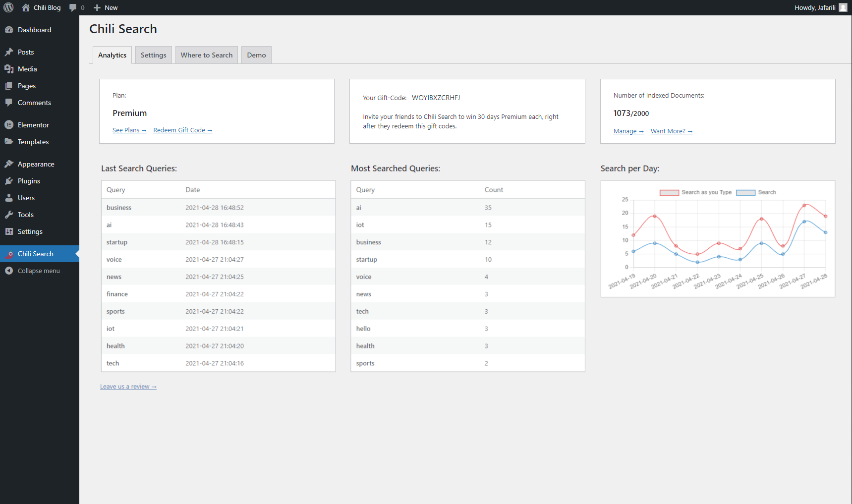Click the date 2021-04-28 16:48:43
Viewport: 852px width, 504px height.
pyautogui.click(x=215, y=225)
